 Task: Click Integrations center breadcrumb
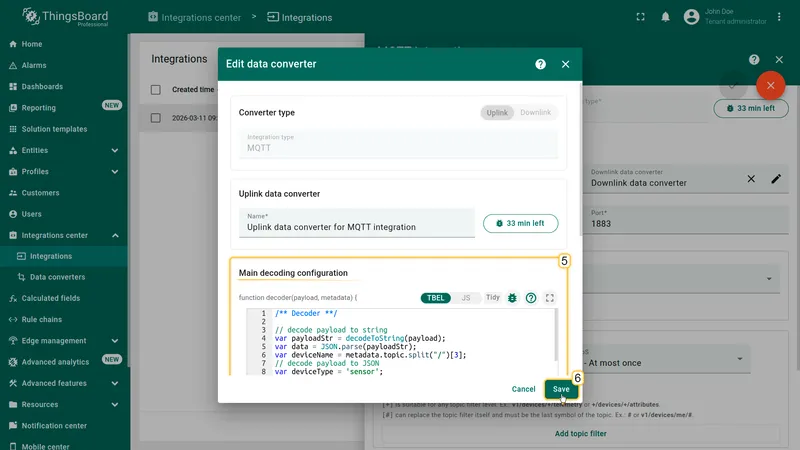coord(194,17)
